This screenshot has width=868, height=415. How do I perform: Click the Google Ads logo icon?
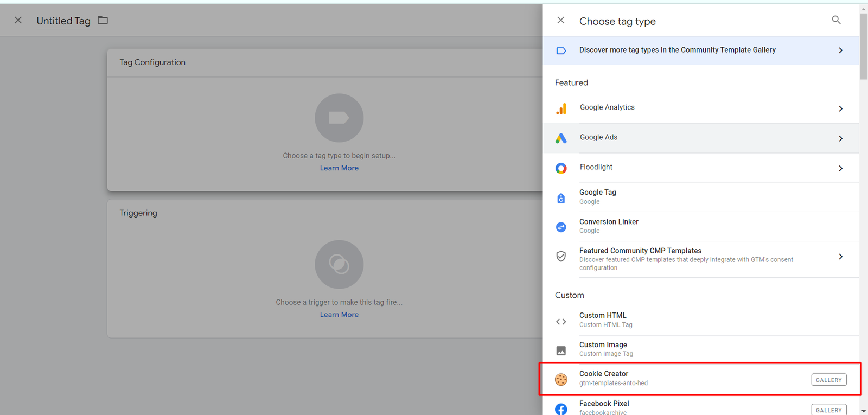pos(561,138)
